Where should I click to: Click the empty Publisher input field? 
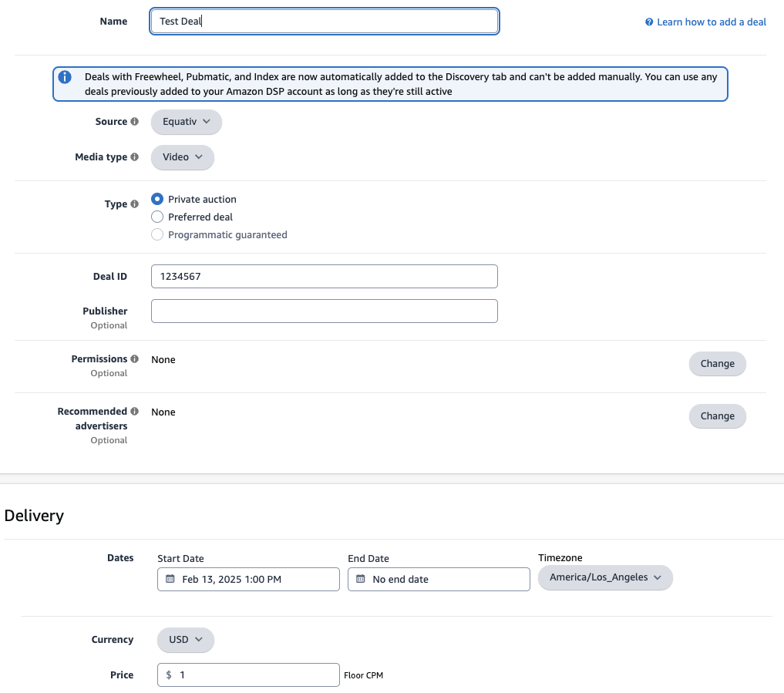(x=324, y=311)
